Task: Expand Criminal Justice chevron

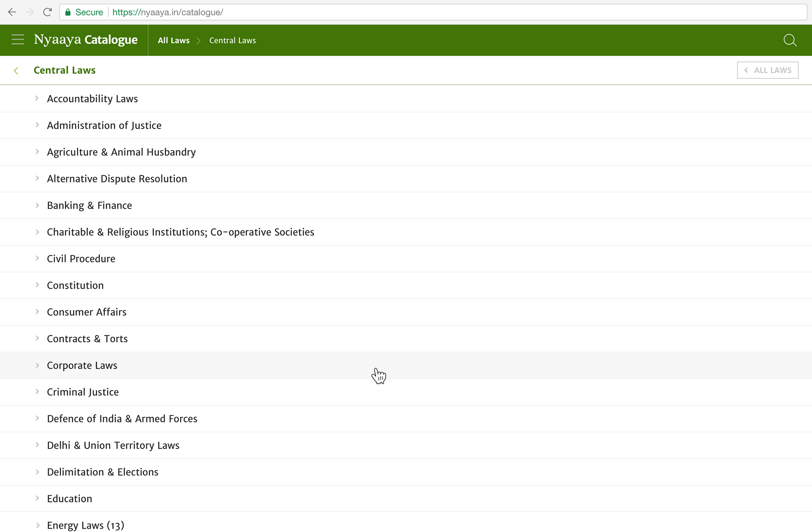Action: tap(37, 392)
